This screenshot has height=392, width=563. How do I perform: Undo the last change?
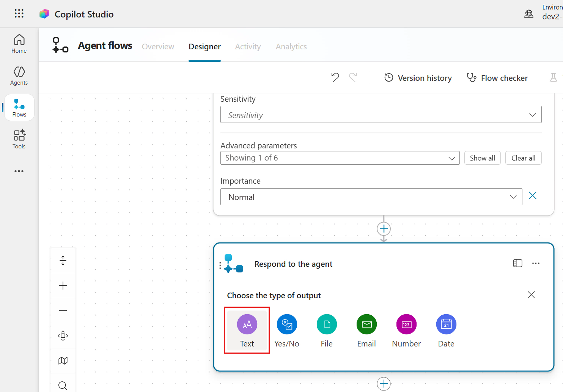click(x=335, y=77)
